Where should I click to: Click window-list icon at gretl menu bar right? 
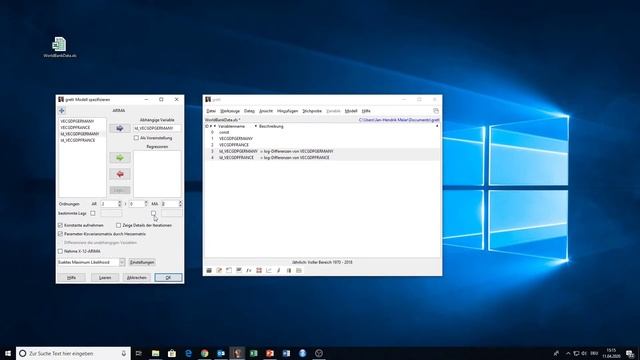[436, 111]
